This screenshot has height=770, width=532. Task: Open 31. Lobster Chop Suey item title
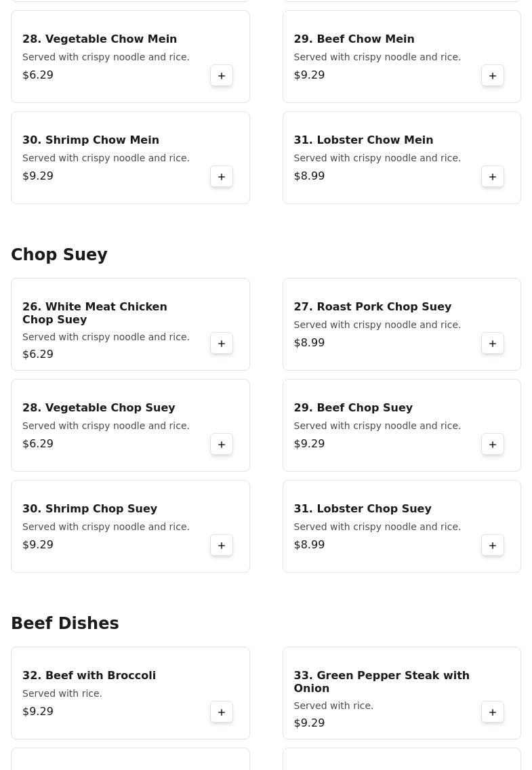[362, 508]
